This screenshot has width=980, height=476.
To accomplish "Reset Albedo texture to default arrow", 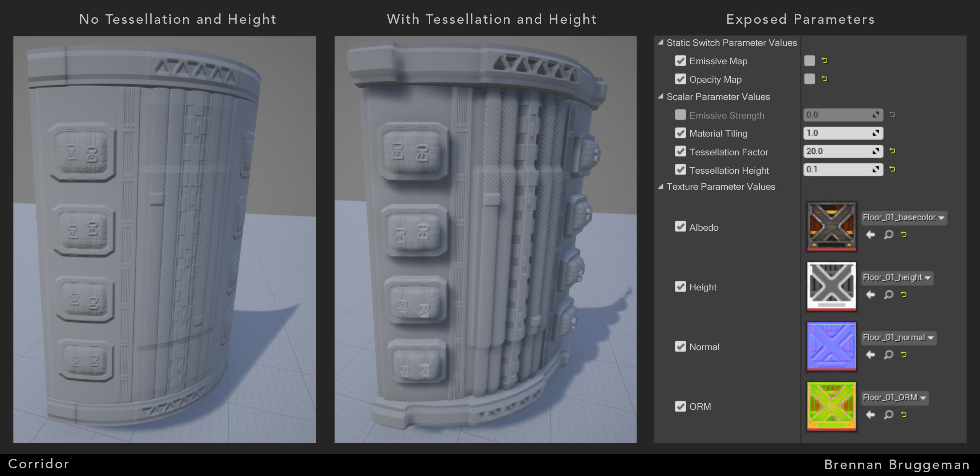I will click(904, 235).
